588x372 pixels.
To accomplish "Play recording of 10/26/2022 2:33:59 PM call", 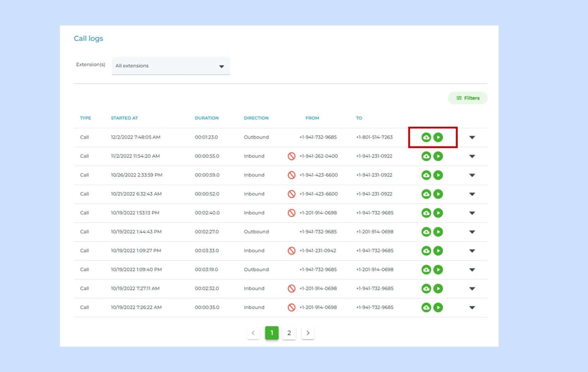I will click(438, 175).
